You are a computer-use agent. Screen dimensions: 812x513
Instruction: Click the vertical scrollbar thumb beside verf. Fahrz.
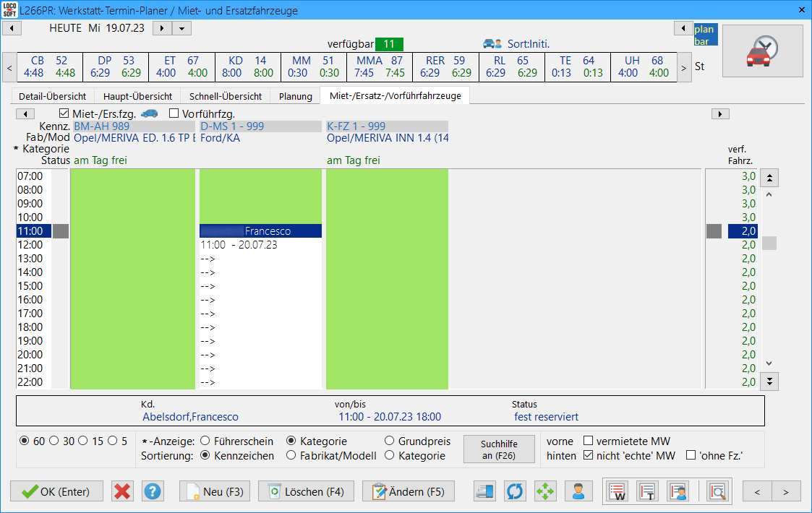point(769,243)
